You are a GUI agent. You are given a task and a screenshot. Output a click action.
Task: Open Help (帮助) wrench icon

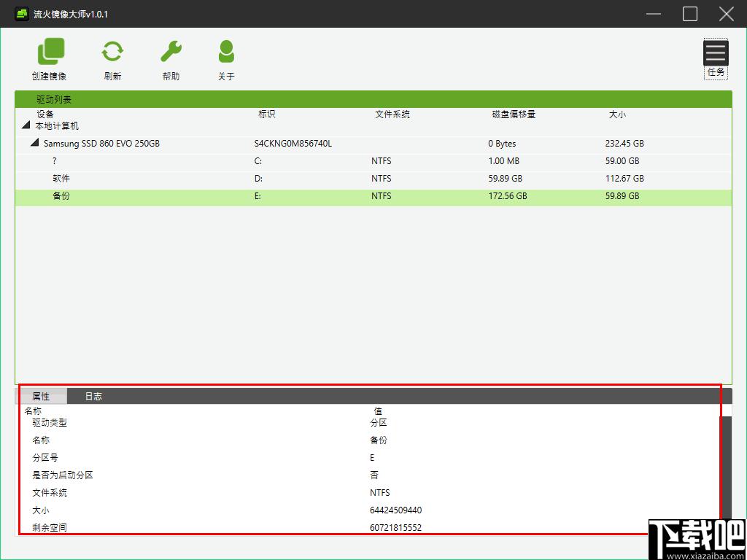[x=171, y=52]
